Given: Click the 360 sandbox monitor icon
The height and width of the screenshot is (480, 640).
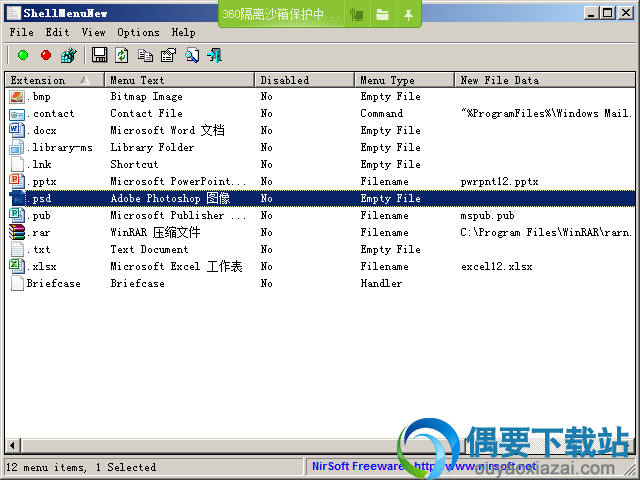Looking at the screenshot, I should [356, 15].
